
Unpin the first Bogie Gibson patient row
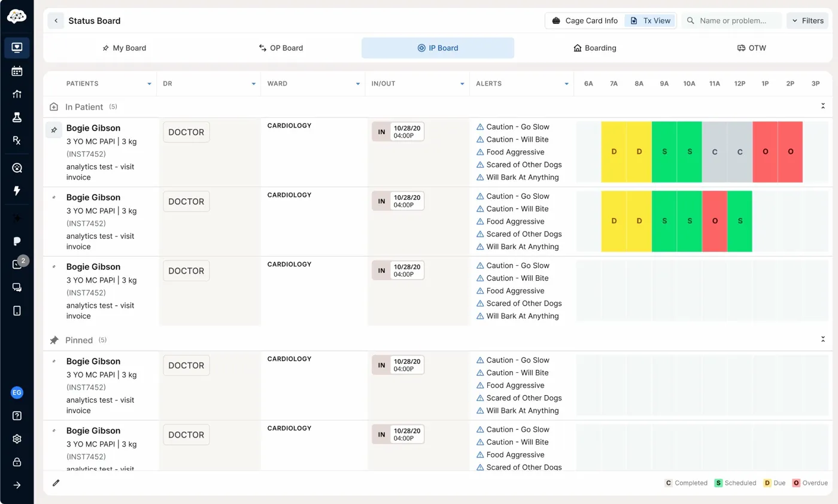tap(54, 130)
